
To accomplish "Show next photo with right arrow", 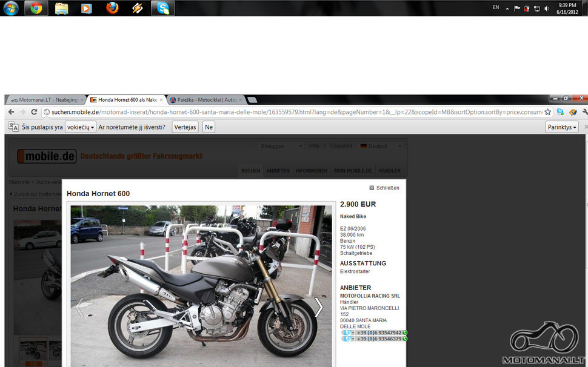I will click(x=318, y=307).
